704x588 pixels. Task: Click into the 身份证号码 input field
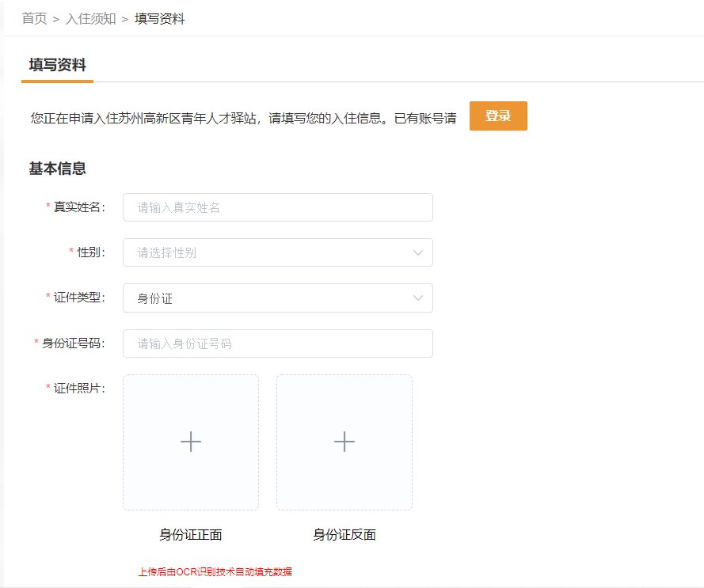point(277,343)
